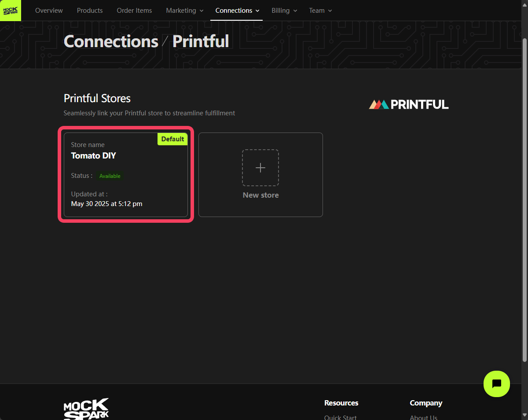This screenshot has height=420, width=528.
Task: Go to the Overview page
Action: click(49, 11)
